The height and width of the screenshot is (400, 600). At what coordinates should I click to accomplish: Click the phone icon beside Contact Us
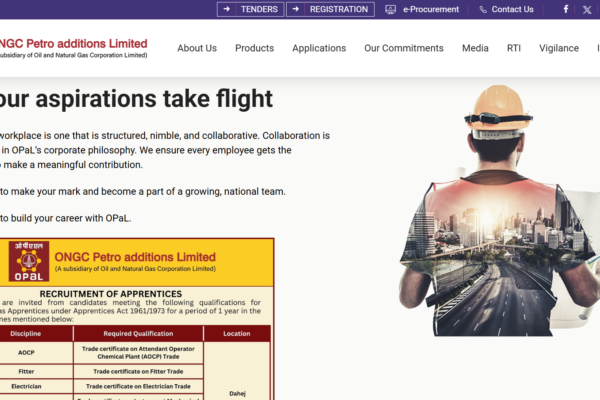[x=483, y=10]
